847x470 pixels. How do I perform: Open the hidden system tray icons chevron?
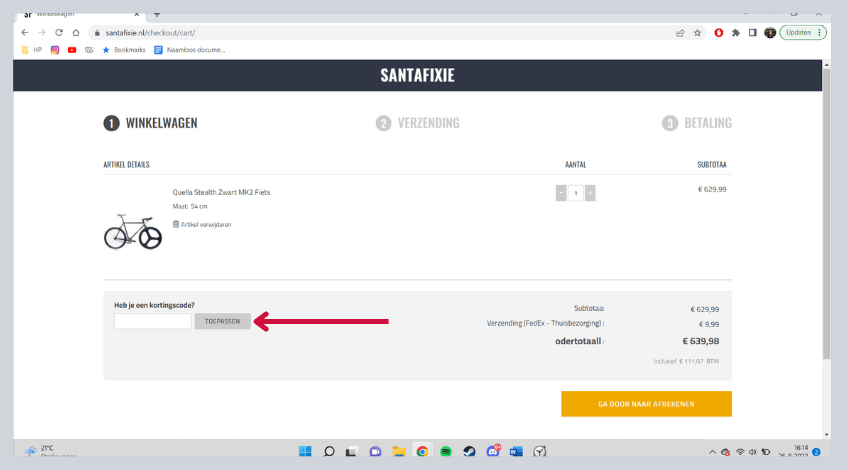(x=712, y=451)
